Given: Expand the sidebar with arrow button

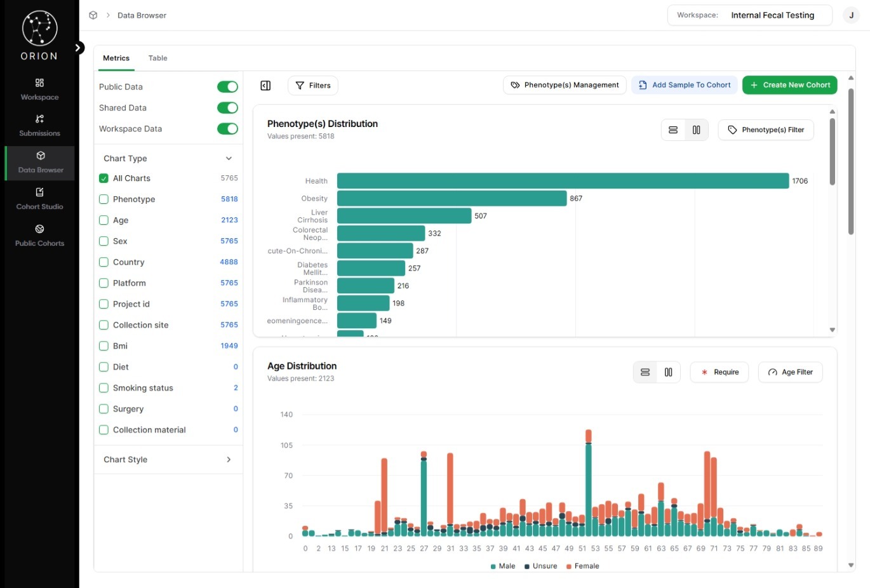Looking at the screenshot, I should [78, 48].
